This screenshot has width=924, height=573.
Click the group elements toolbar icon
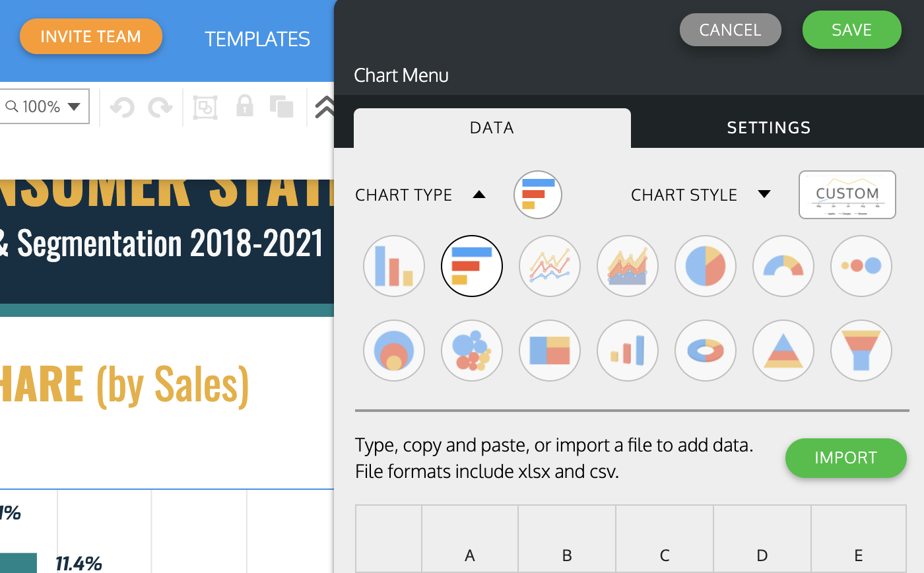pos(205,107)
